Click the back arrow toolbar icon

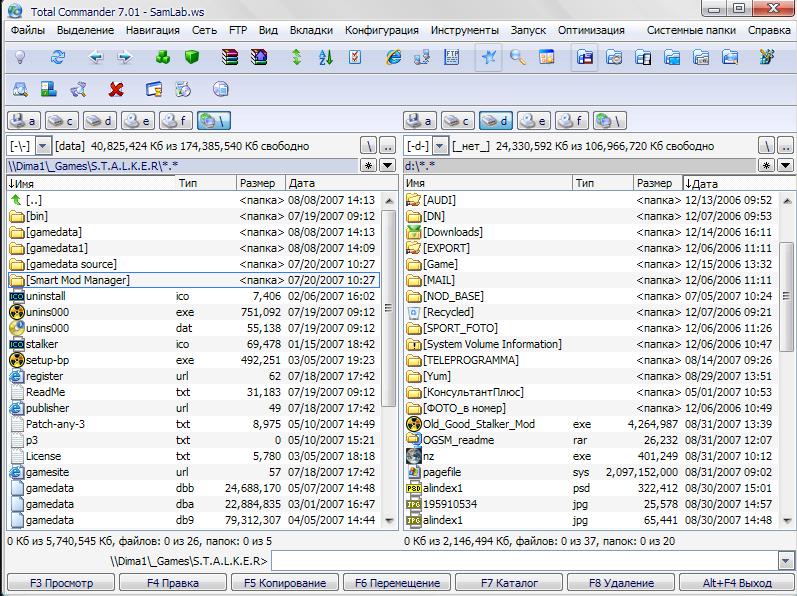pyautogui.click(x=96, y=58)
